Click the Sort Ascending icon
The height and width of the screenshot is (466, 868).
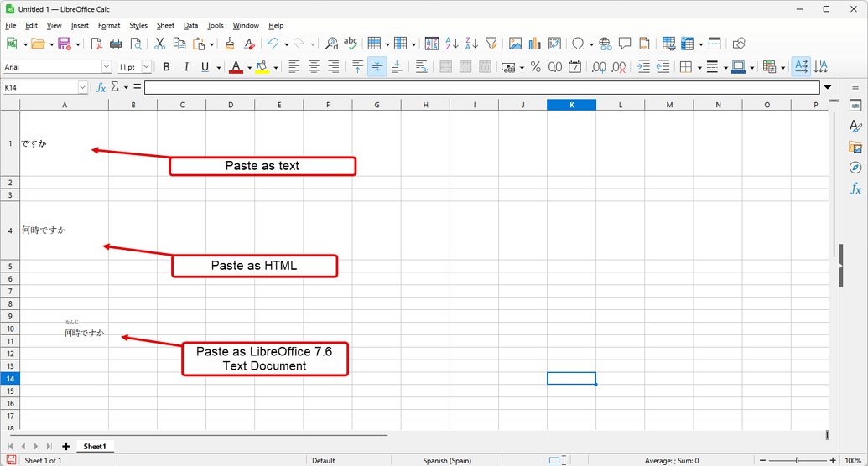point(452,44)
